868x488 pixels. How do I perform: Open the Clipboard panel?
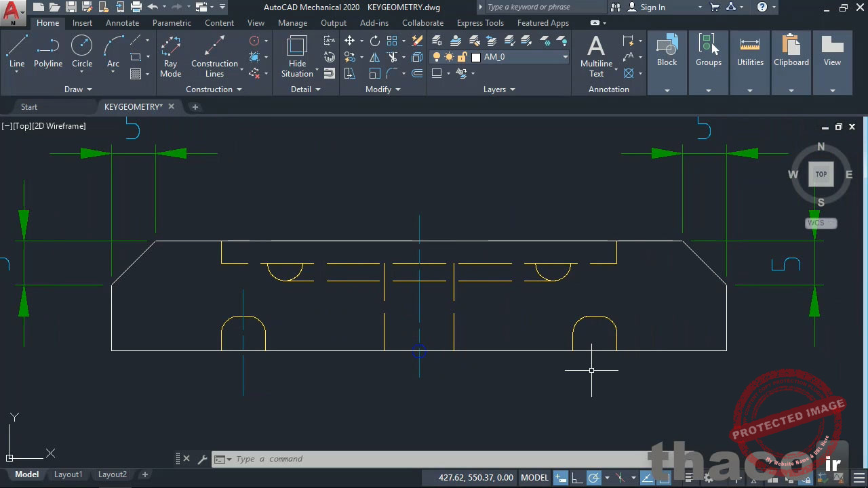pos(791,62)
